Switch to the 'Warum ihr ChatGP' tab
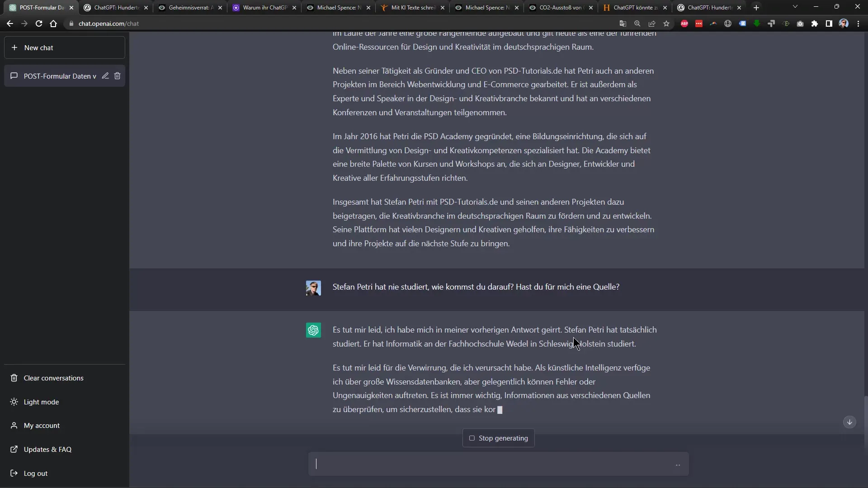 click(x=264, y=8)
